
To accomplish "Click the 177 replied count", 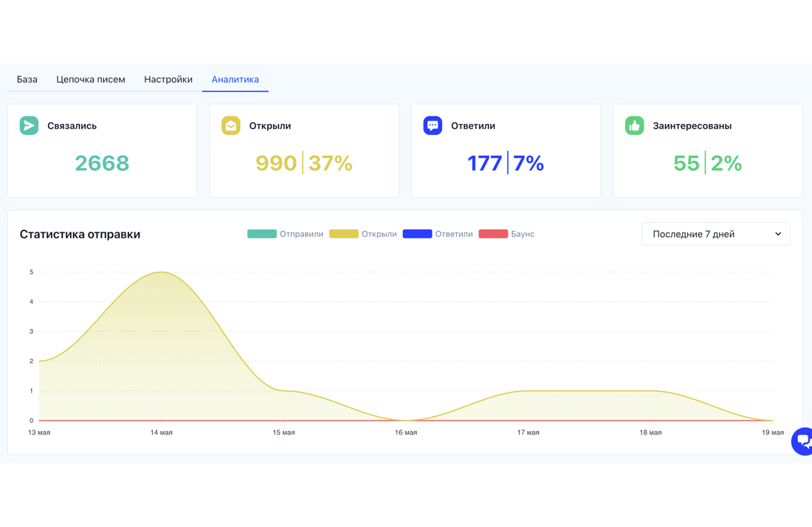I will coord(485,163).
